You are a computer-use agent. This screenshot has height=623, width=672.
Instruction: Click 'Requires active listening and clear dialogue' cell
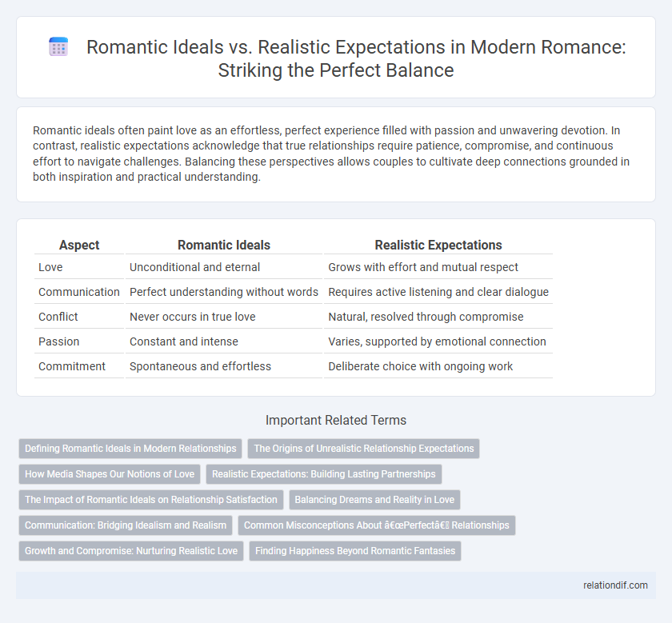(x=438, y=292)
